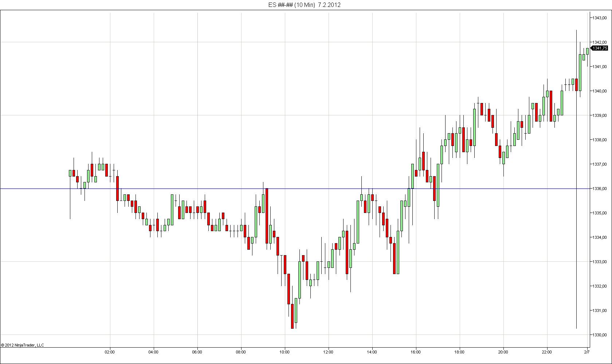
Task: Select the blue horizontal line at 1336
Action: pos(294,189)
